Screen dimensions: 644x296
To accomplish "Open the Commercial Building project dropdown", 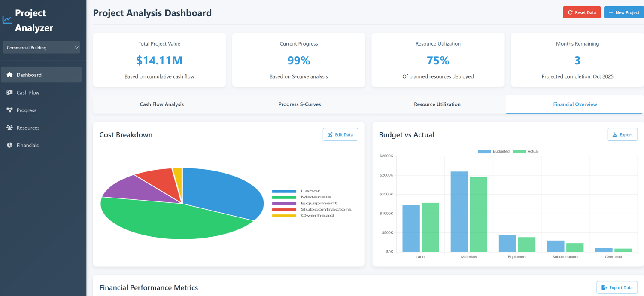I will click(41, 48).
